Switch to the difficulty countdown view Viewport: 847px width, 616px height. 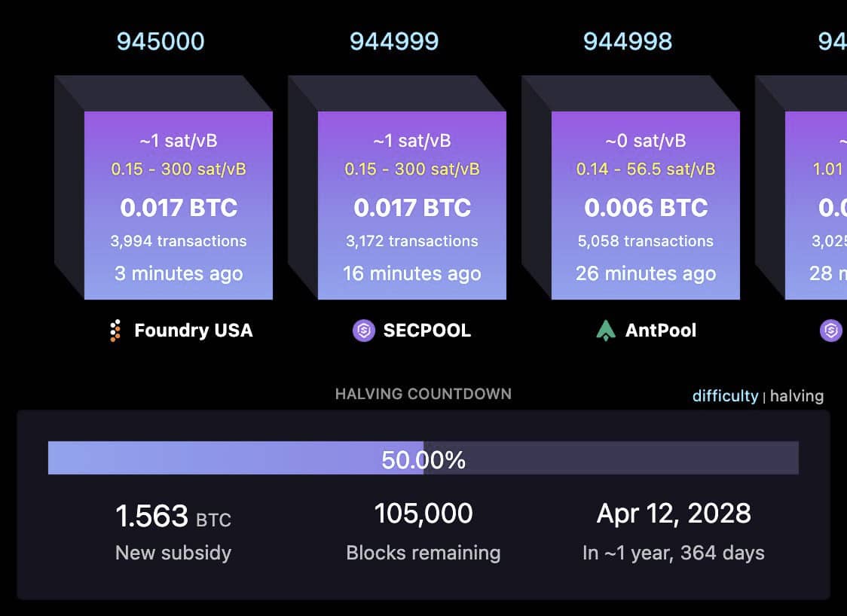(x=725, y=396)
